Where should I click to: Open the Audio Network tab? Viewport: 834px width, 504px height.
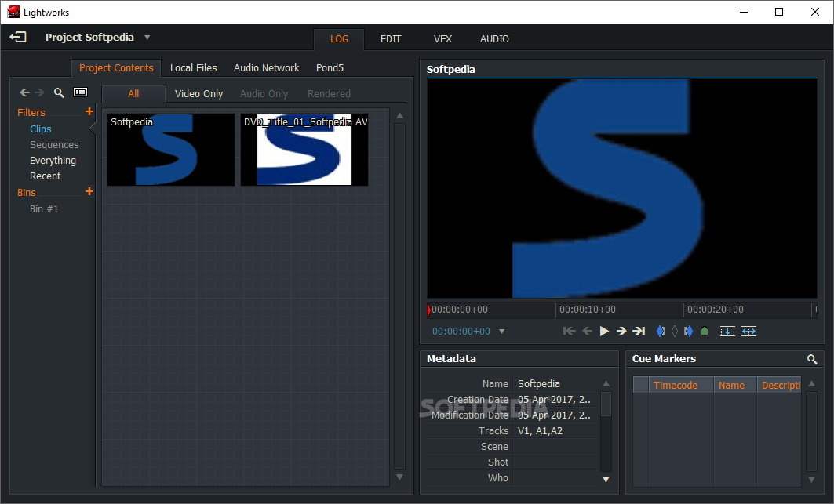pyautogui.click(x=266, y=67)
